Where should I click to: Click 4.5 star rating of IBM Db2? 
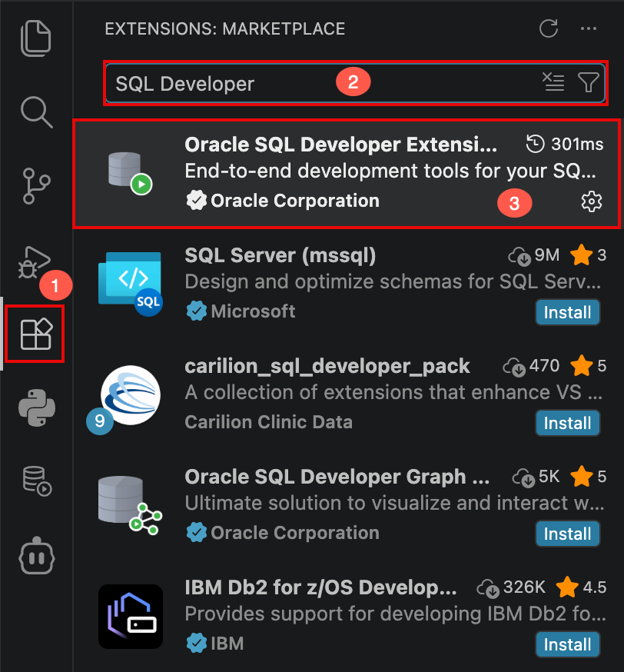coord(581,587)
